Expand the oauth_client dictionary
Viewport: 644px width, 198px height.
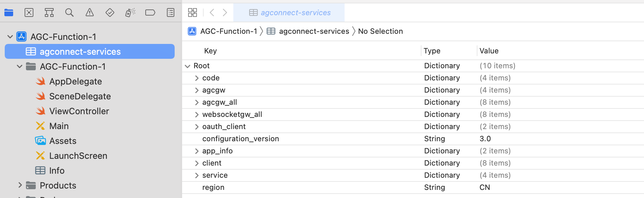pyautogui.click(x=197, y=126)
